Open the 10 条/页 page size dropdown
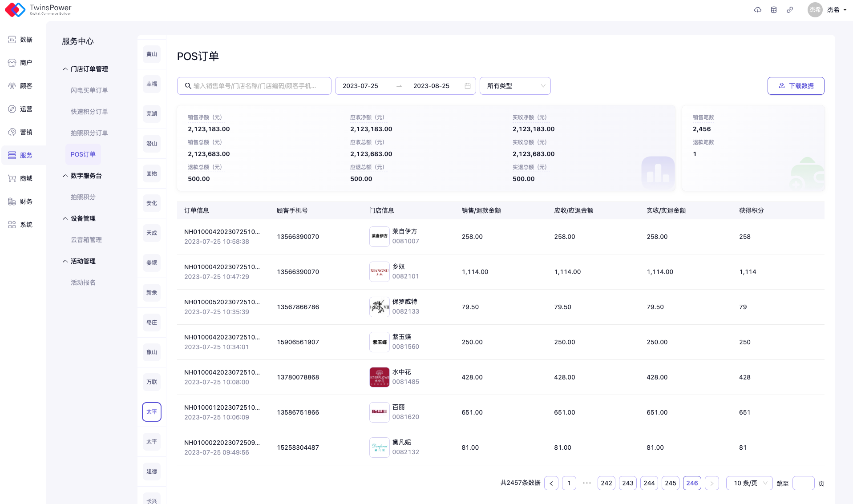The height and width of the screenshot is (504, 853). point(749,483)
